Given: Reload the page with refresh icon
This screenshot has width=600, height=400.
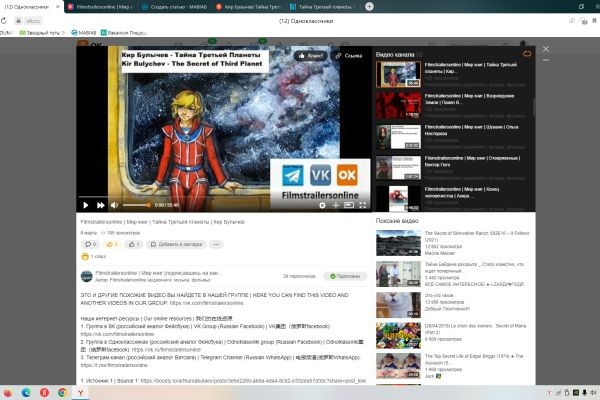Looking at the screenshot, I should click(4, 21).
